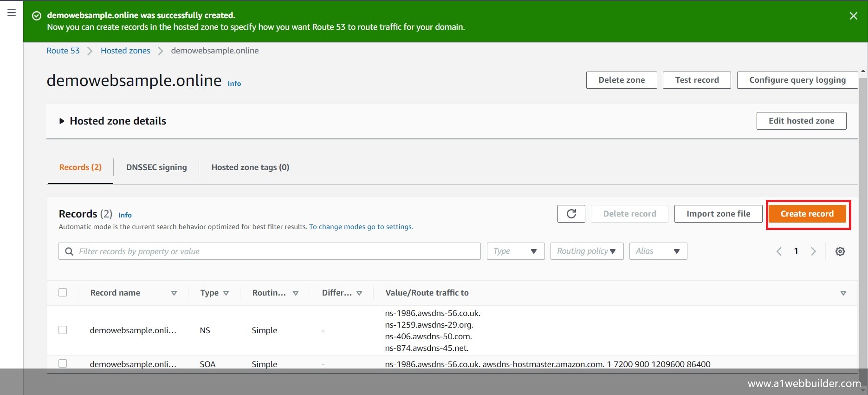Click Configure query logging button

tap(797, 80)
